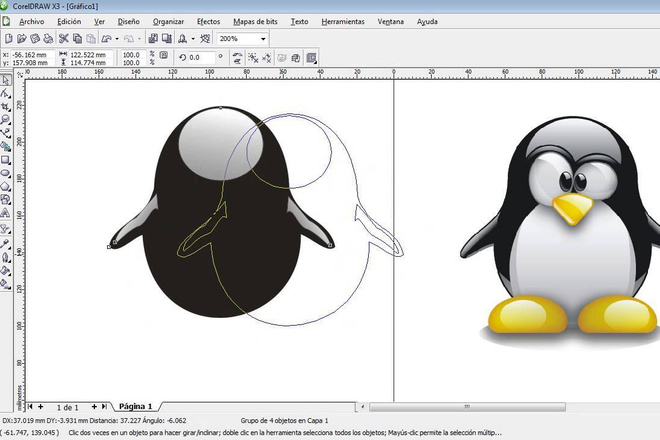This screenshot has width=660, height=440.
Task: Open the 200% zoom level dropdown
Action: (263, 39)
